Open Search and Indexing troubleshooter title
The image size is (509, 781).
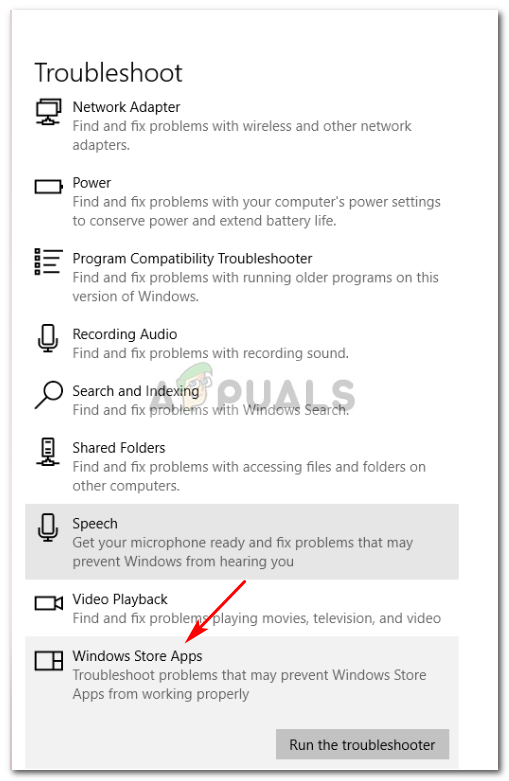click(135, 391)
